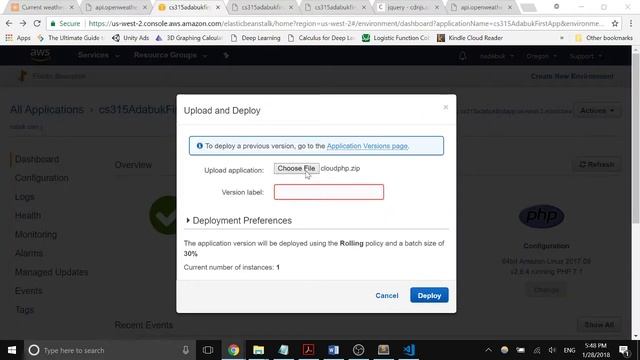Select Logs in the sidebar
The height and width of the screenshot is (360, 640).
coord(24,197)
